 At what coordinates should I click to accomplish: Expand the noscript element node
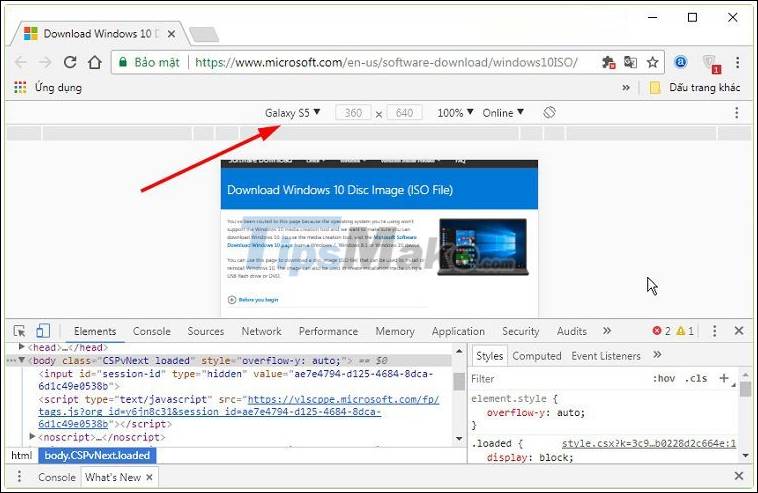point(32,436)
